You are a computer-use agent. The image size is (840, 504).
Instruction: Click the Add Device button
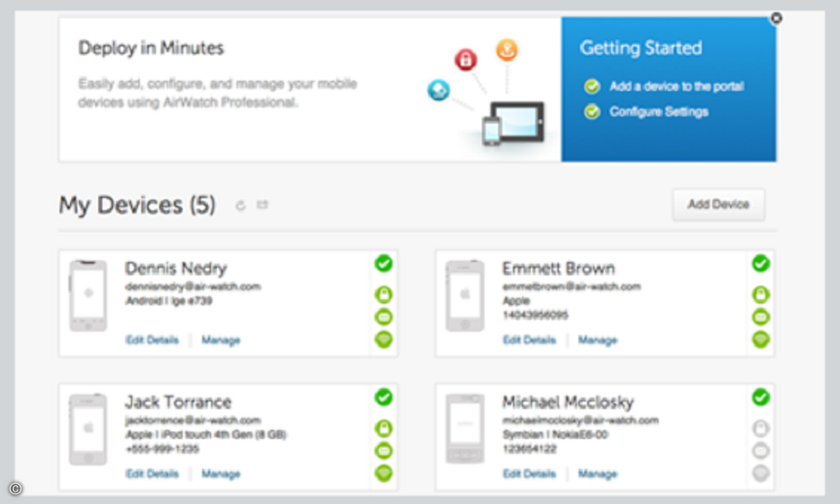718,204
